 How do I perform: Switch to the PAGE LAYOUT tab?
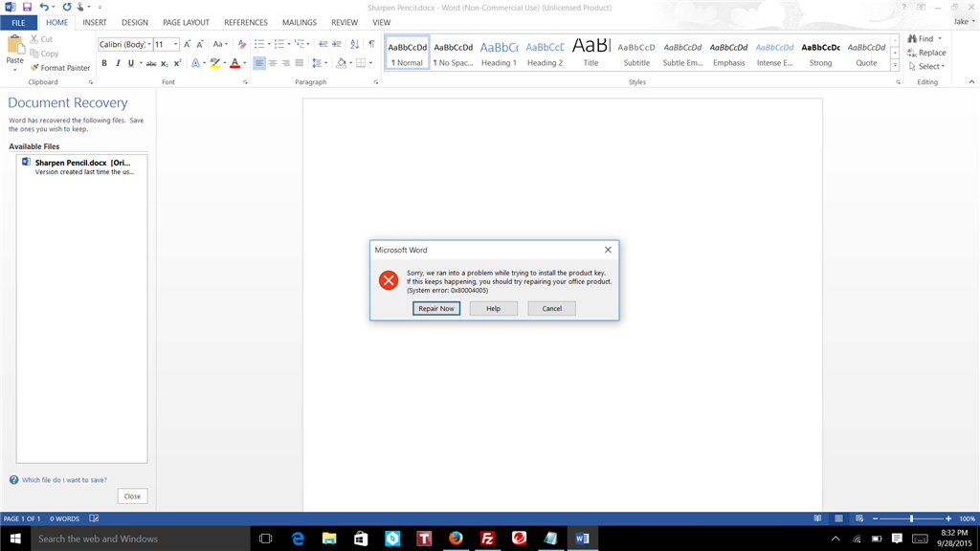pyautogui.click(x=186, y=23)
